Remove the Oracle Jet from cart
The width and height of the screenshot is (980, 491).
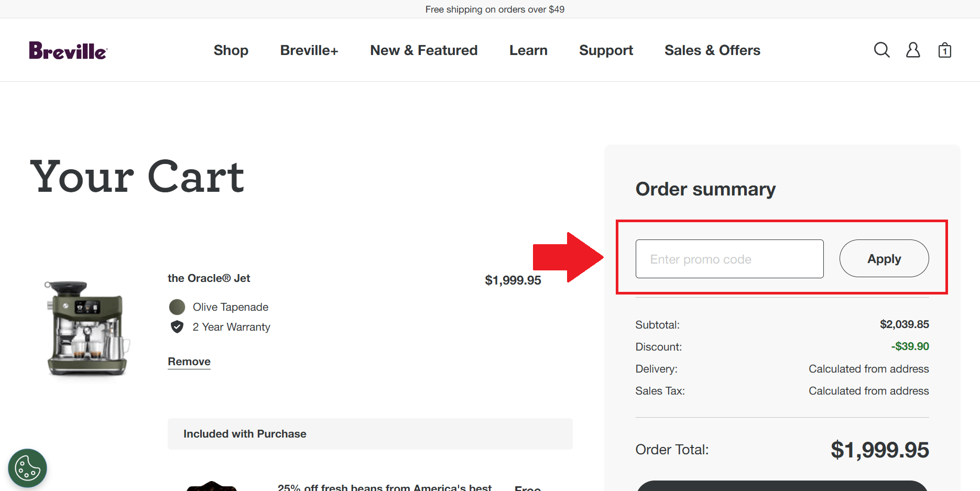click(189, 362)
